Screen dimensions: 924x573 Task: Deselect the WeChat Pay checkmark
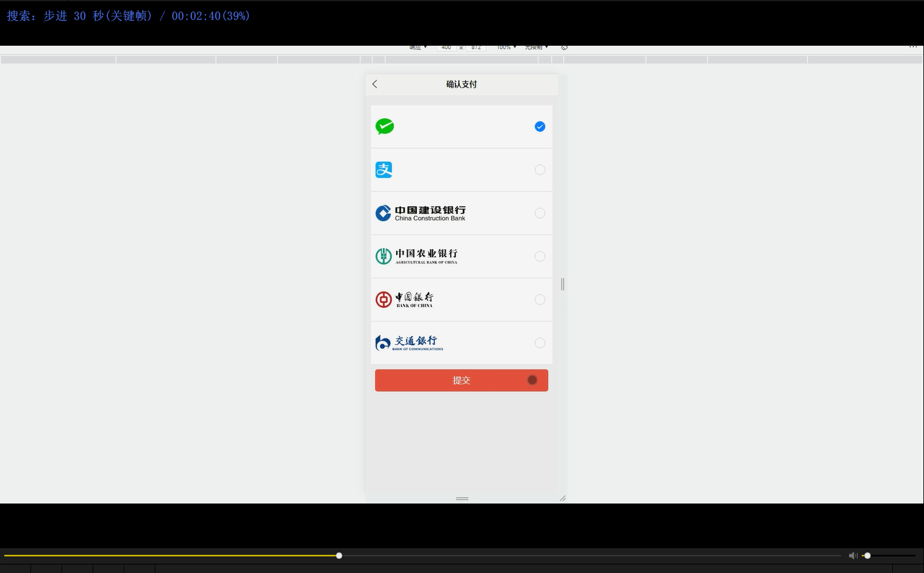[x=539, y=126]
